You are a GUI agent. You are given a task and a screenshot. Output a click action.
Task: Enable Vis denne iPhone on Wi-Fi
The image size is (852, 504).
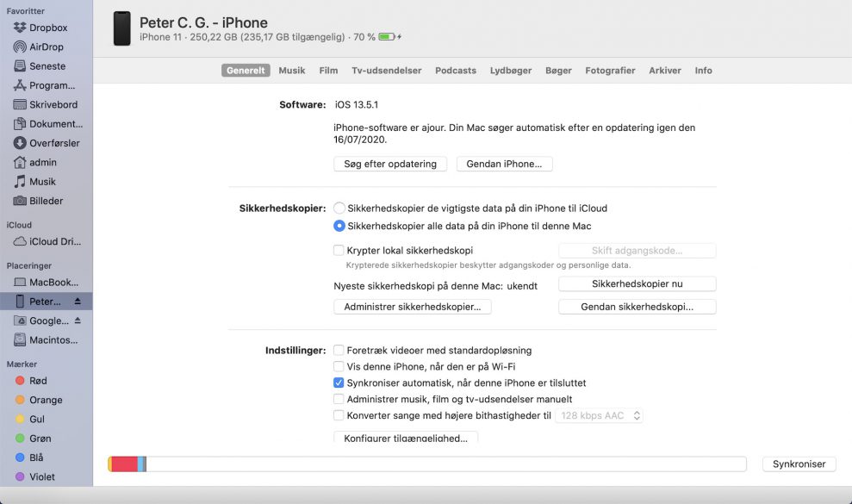point(339,366)
